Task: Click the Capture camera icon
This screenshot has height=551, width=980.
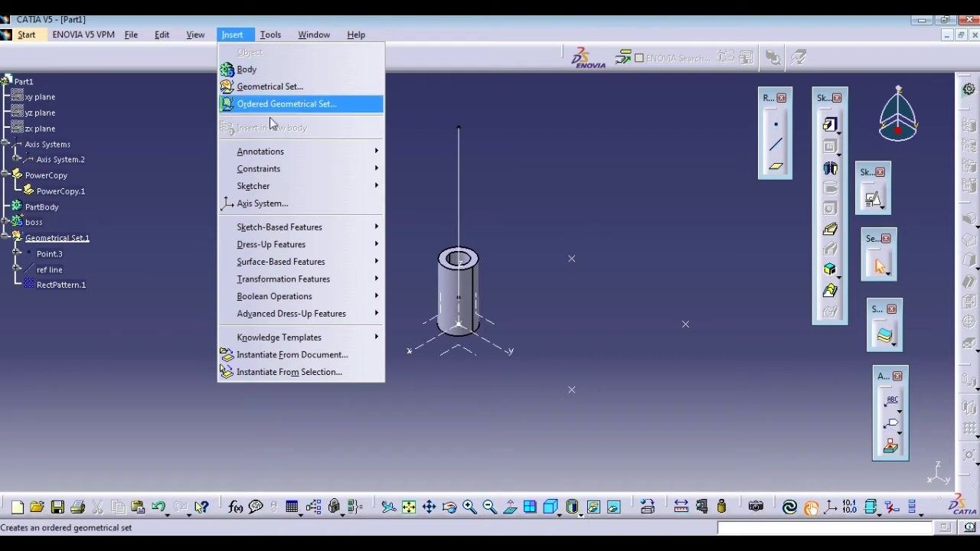Action: click(756, 507)
